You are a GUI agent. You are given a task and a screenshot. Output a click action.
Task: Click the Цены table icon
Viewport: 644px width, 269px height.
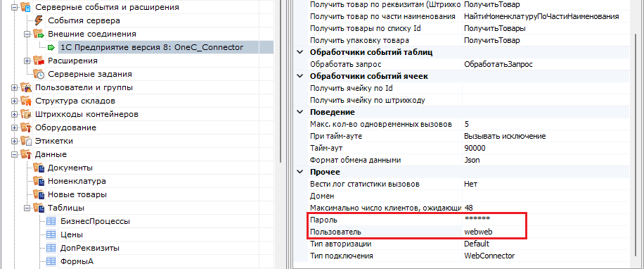[x=51, y=235]
